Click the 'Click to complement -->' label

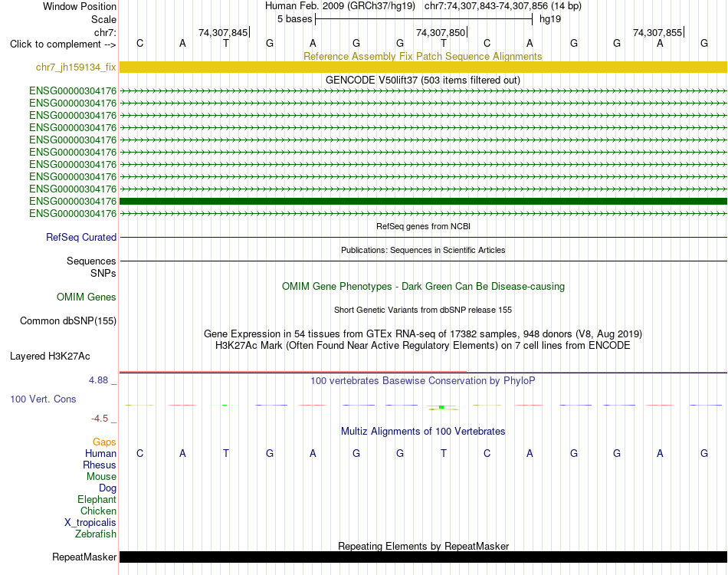coord(63,44)
